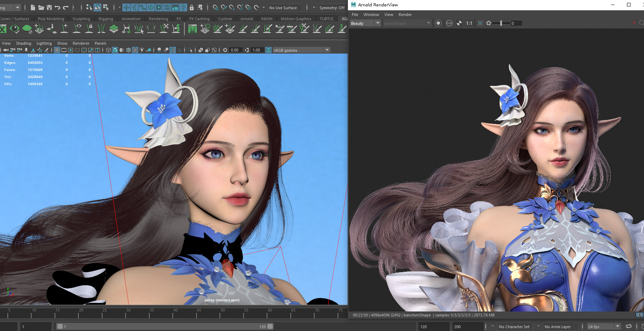
Task: Click the XGen green eye preview icon
Action: pyautogui.click(x=15, y=29)
